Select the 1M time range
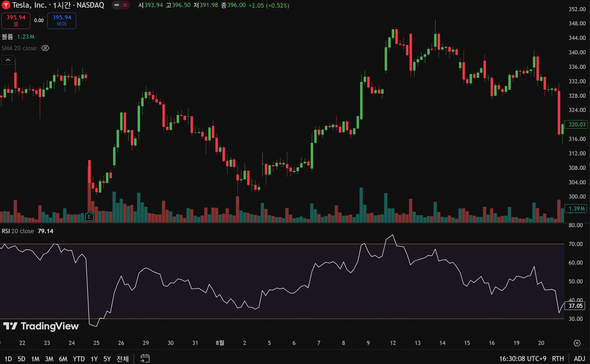The height and width of the screenshot is (364, 590). pos(35,359)
